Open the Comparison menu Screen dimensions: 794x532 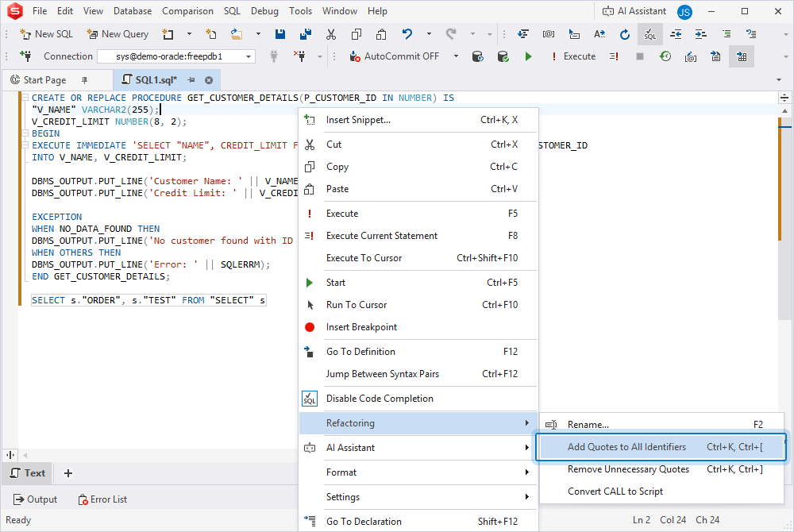[x=187, y=10]
